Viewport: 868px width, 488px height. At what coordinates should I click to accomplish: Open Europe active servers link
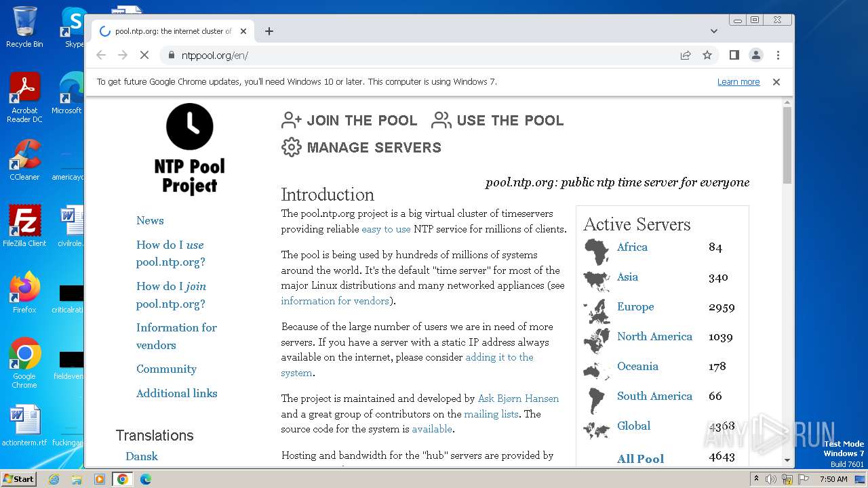coord(635,306)
